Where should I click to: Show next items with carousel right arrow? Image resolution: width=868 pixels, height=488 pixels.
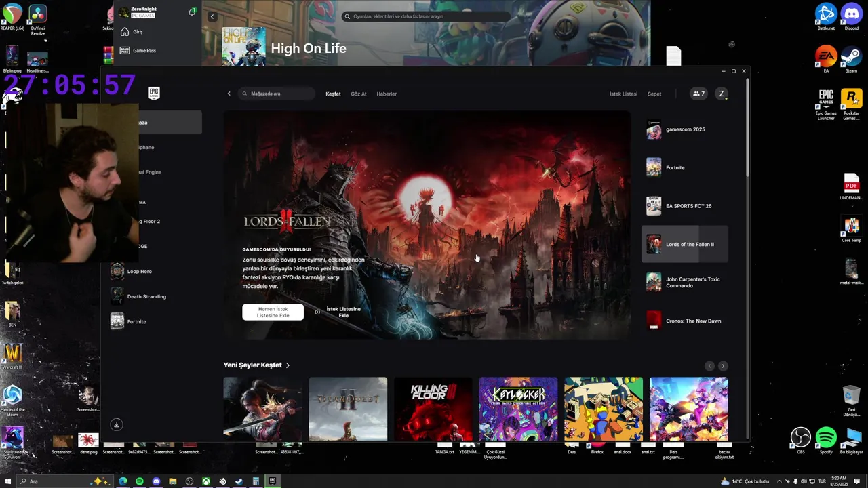click(x=723, y=366)
